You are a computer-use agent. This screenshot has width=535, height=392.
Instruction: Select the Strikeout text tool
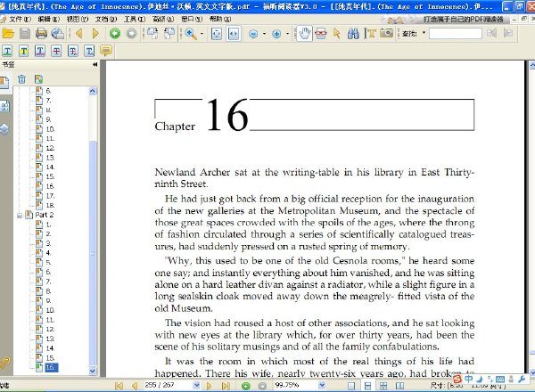(56, 51)
